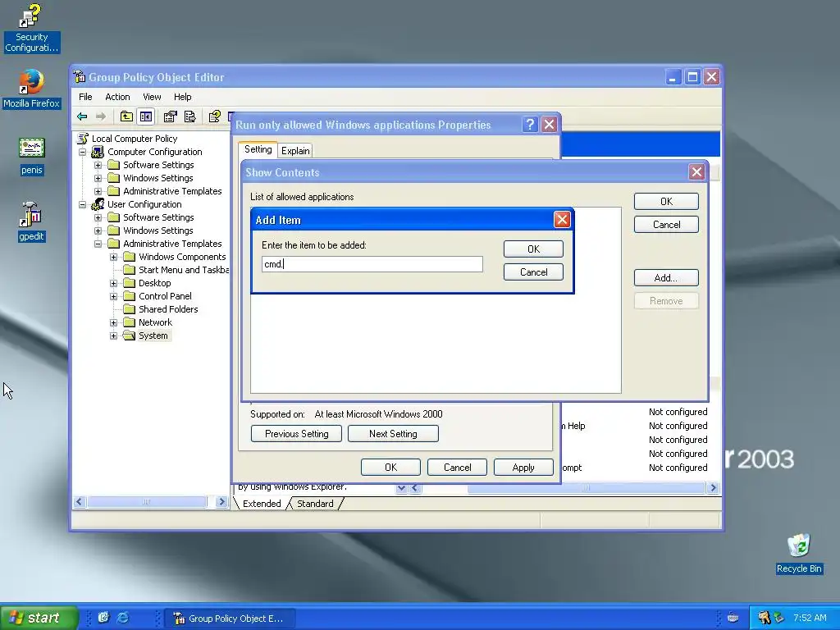Image resolution: width=840 pixels, height=630 pixels.
Task: Click the Properties toolbar icon
Action: point(171,116)
